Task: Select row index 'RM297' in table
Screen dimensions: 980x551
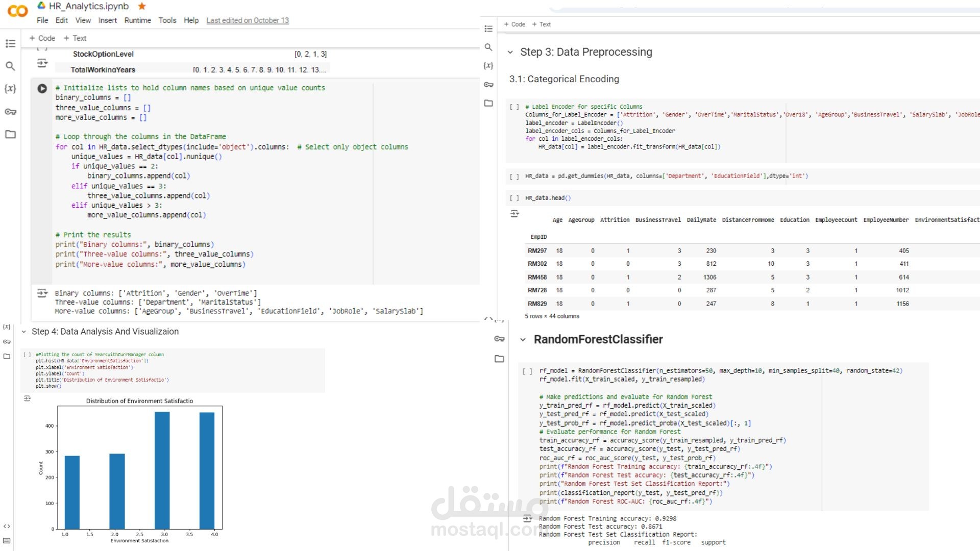Action: point(537,251)
